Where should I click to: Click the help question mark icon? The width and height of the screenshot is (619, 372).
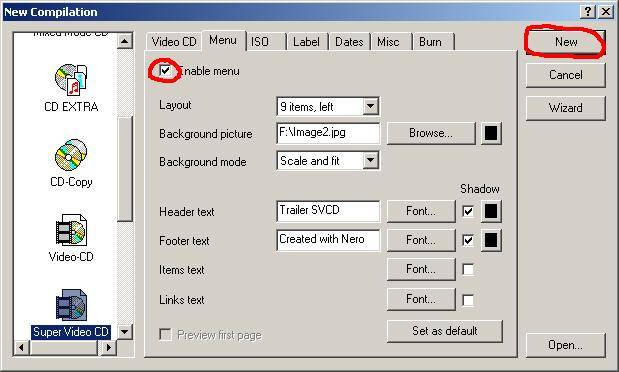(588, 11)
